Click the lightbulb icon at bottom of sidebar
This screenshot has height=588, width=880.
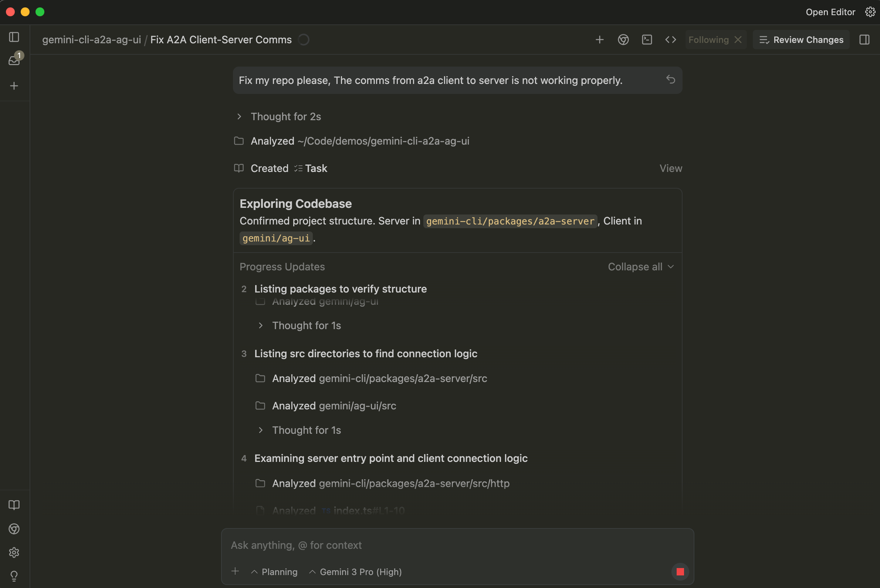click(x=14, y=577)
